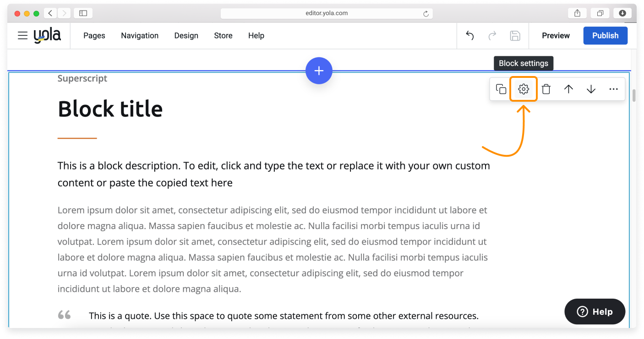Open the Block settings gear icon

pos(524,89)
